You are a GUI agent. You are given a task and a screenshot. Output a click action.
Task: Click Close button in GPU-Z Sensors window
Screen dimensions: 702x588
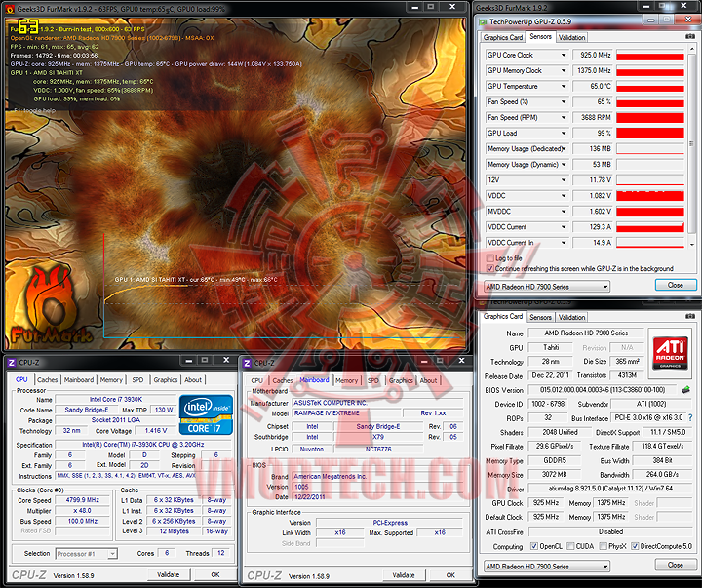[676, 285]
